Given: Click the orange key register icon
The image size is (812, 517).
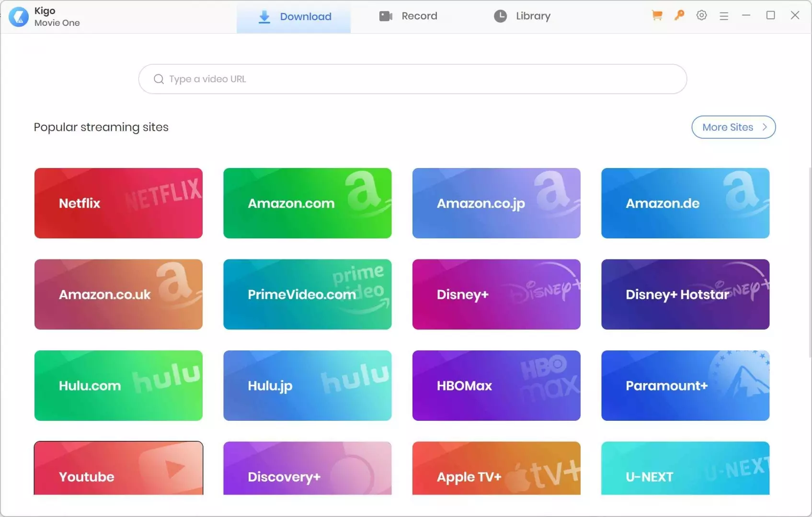Looking at the screenshot, I should coord(679,15).
